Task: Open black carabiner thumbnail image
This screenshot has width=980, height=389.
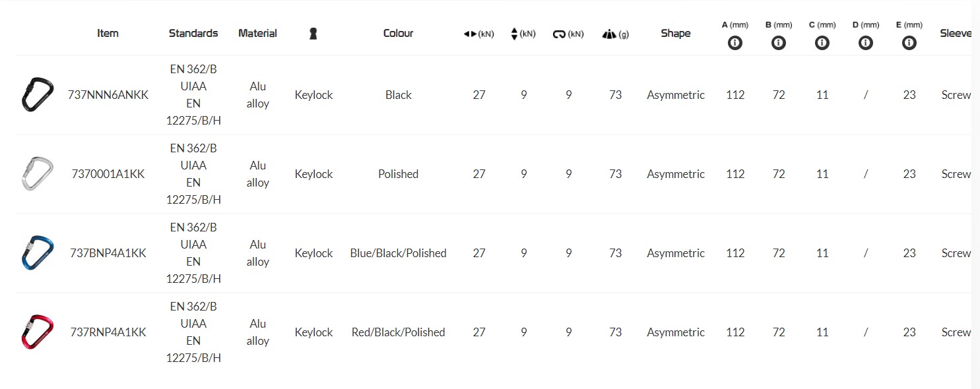Action: pyautogui.click(x=37, y=94)
